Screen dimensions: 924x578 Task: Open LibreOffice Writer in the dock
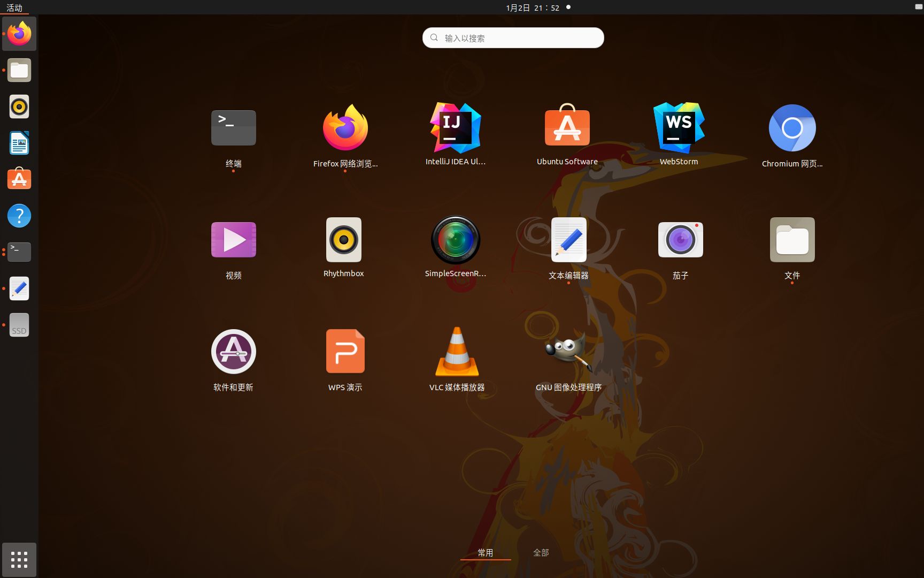[19, 143]
